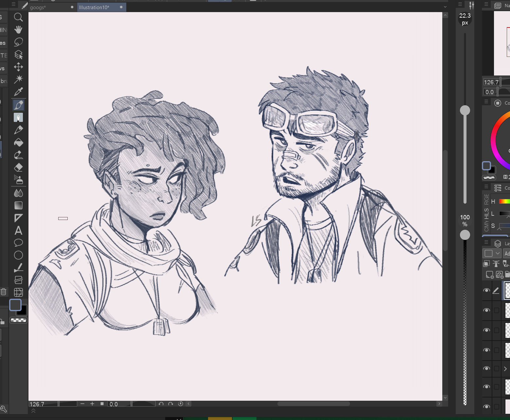
Task: Select the Fill bucket tool
Action: point(18,143)
